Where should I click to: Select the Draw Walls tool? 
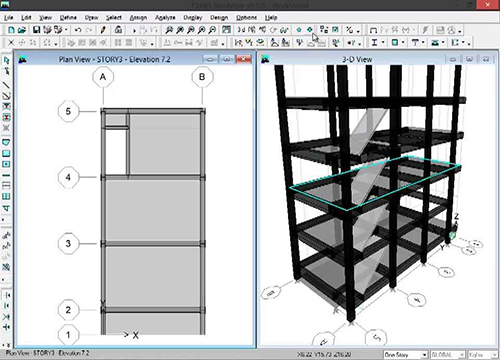point(6,175)
